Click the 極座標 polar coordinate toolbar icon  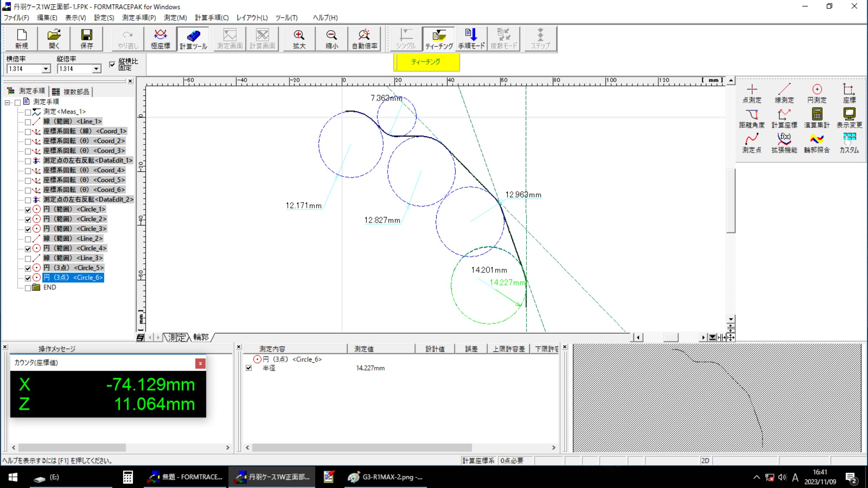point(160,39)
